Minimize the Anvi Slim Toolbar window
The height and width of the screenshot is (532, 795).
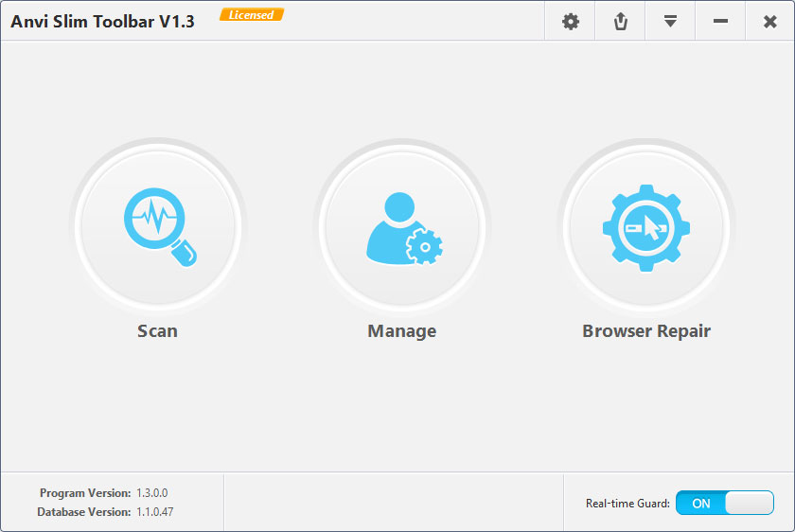point(720,22)
